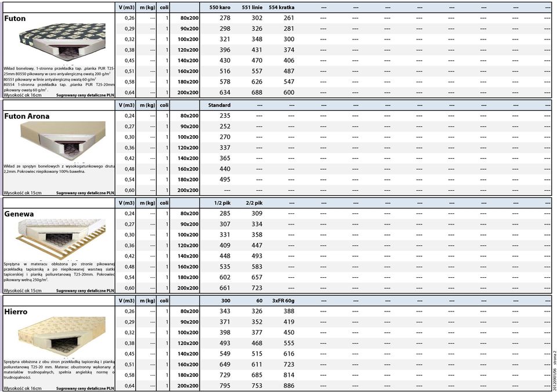The image size is (557, 392).
Task: Select the "Hierro" product title
Action: point(16,312)
